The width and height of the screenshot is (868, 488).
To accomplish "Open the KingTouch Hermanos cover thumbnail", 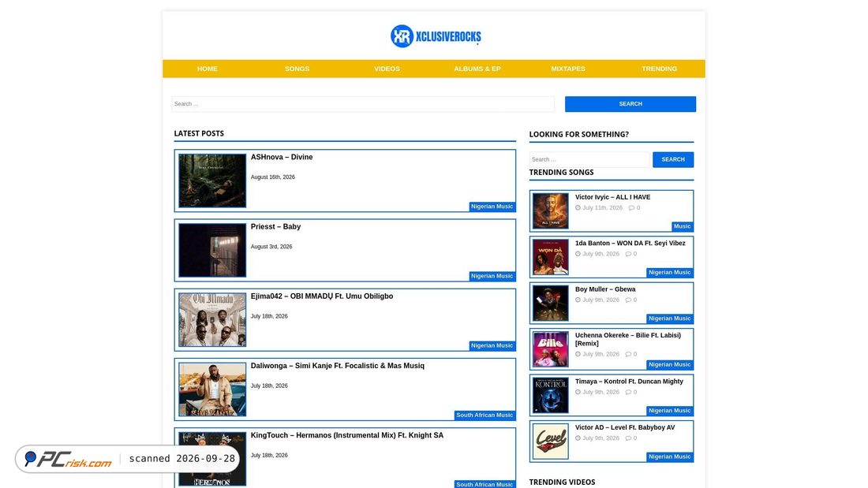I will point(212,459).
